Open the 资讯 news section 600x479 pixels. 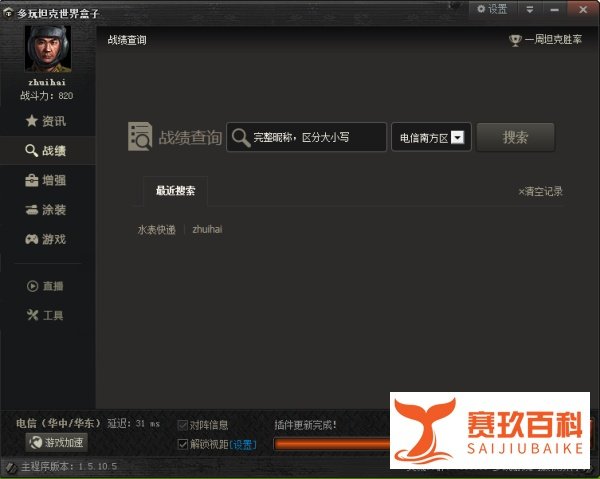[x=46, y=121]
